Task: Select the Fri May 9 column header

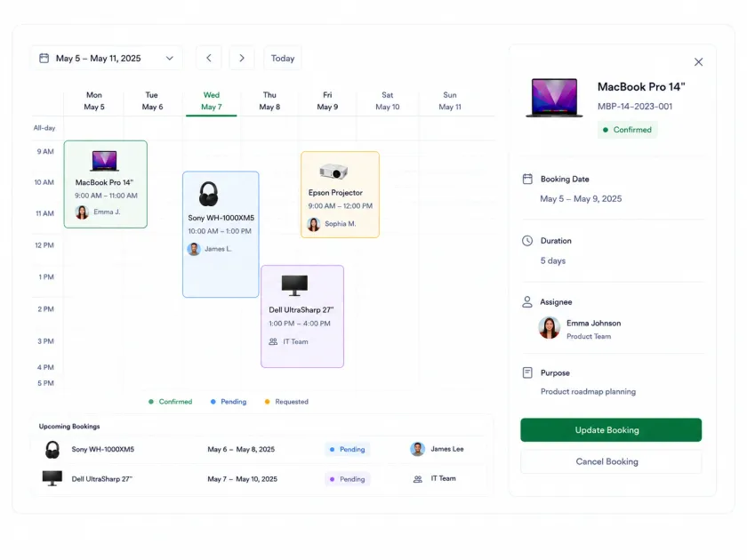Action: 327,101
